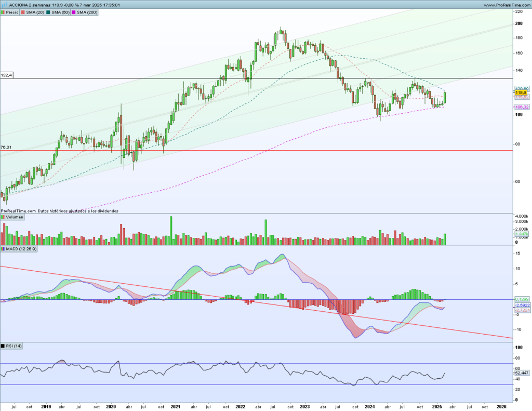
Task: Click the latest green candlestick on price chart
Action: point(445,98)
